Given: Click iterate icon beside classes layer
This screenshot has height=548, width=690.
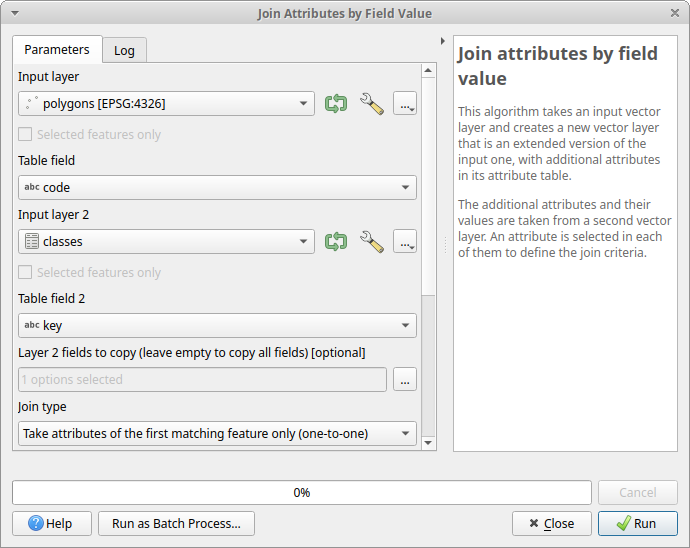Looking at the screenshot, I should (x=336, y=241).
